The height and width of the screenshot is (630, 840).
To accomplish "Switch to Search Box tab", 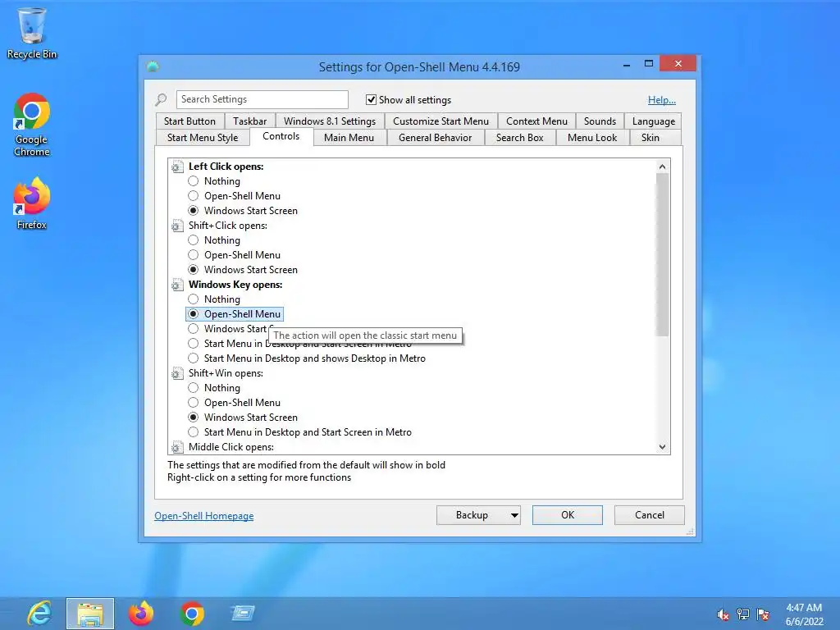I will tap(519, 138).
